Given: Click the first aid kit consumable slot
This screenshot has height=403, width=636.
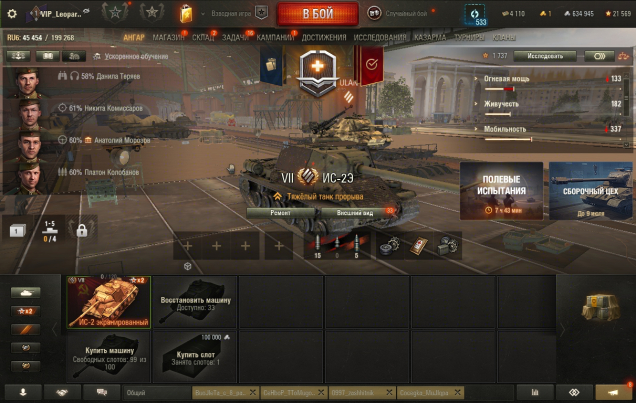Looking at the screenshot, I should pos(419,246).
